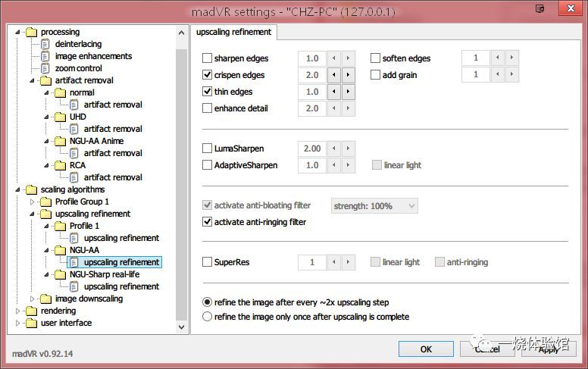Click the crispen edges value field
Image resolution: width=588 pixels, height=369 pixels.
tap(312, 74)
